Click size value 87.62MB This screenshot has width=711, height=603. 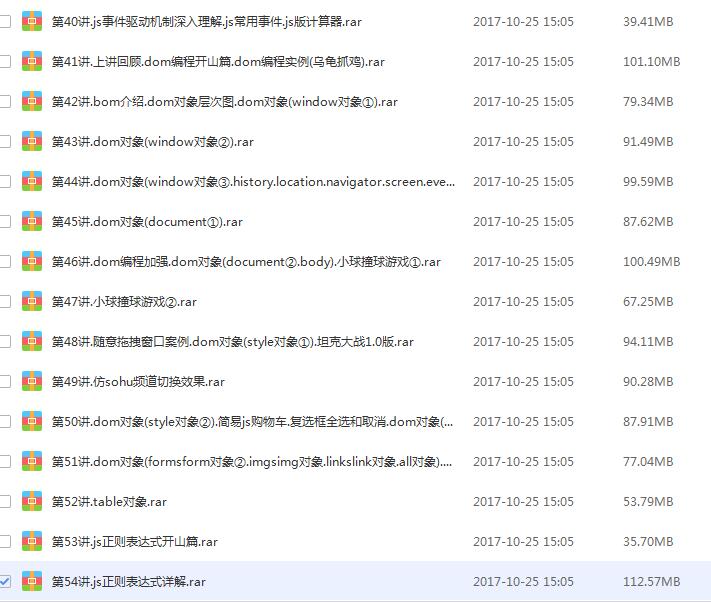648,222
